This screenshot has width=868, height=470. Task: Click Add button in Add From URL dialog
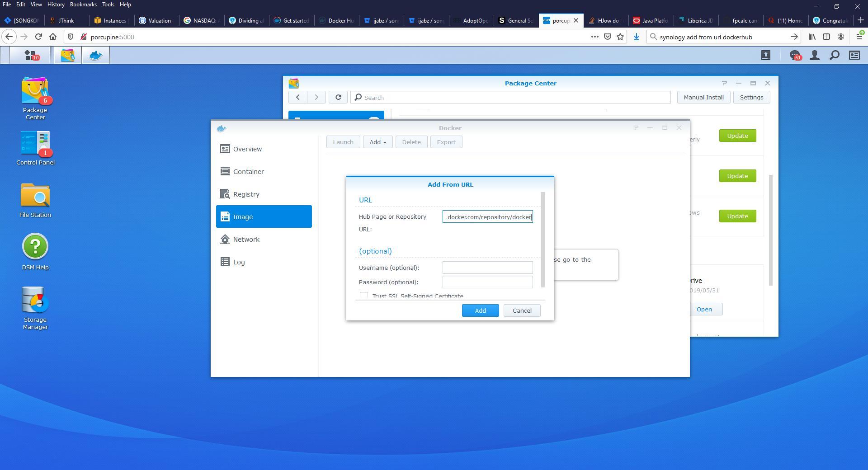pos(480,310)
